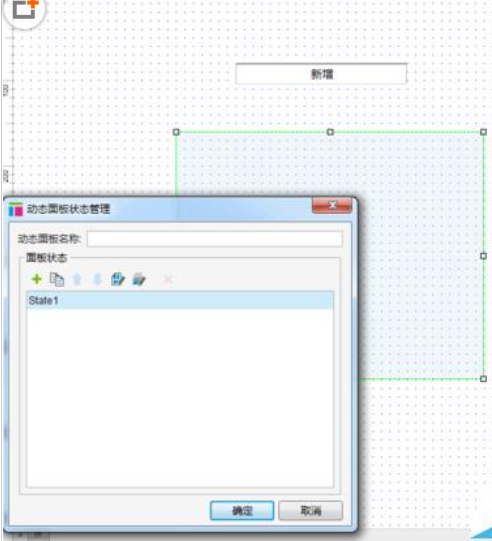This screenshot has width=492, height=541.
Task: Edit all states icon
Action: coord(139,279)
